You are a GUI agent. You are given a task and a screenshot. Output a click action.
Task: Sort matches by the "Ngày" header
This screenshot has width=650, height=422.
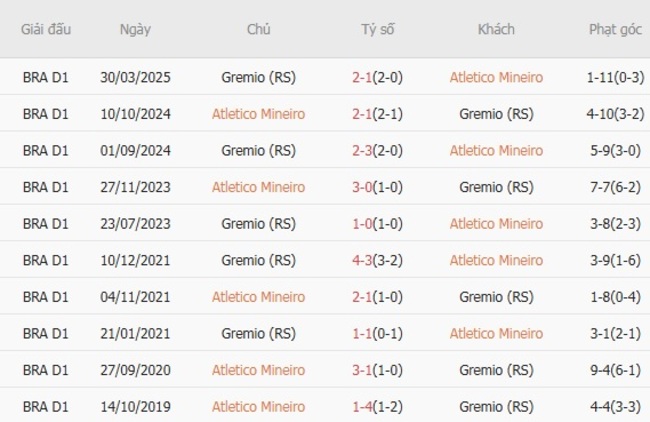coord(135,29)
